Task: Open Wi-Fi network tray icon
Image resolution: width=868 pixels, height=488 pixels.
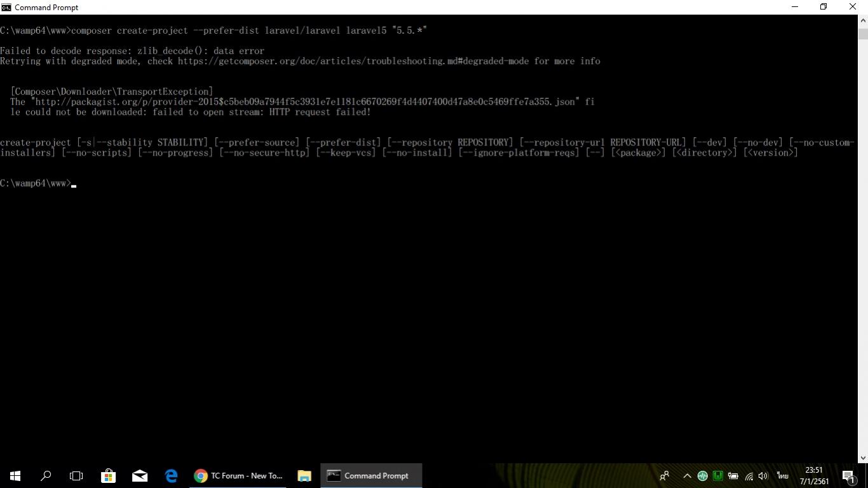Action: pyautogui.click(x=749, y=475)
